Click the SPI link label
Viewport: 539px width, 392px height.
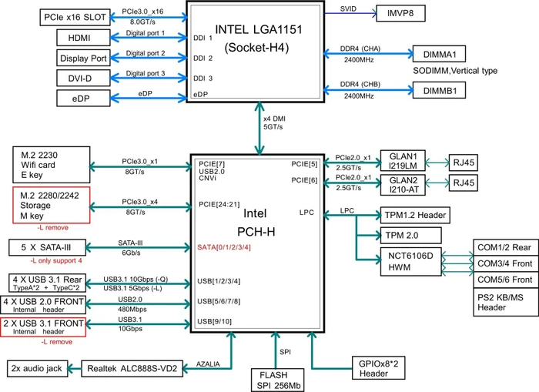pyautogui.click(x=286, y=352)
